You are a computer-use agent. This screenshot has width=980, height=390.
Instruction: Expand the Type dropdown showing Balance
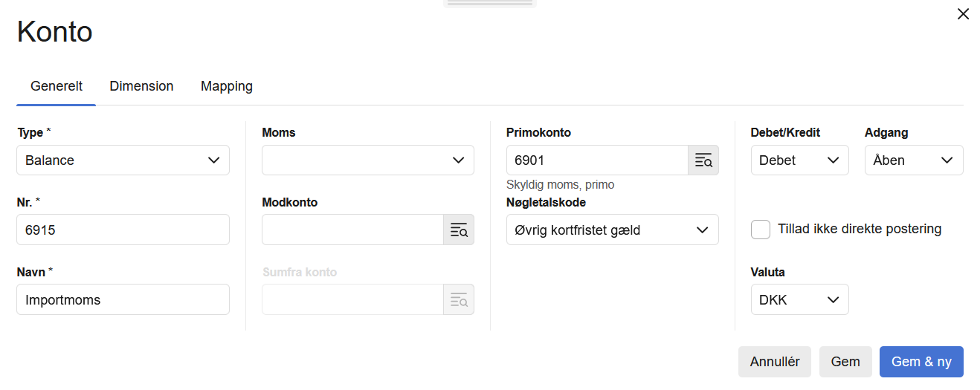pyautogui.click(x=123, y=160)
